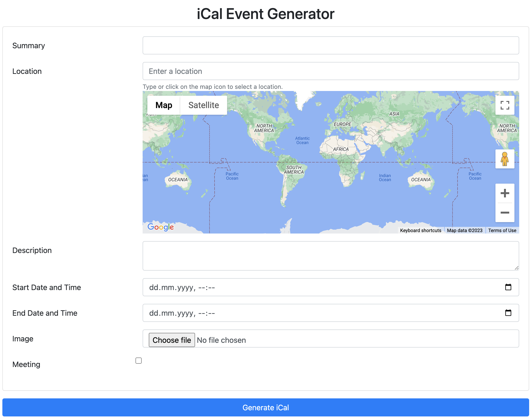Click the description textarea resize handle
This screenshot has width=532, height=420.
click(517, 268)
